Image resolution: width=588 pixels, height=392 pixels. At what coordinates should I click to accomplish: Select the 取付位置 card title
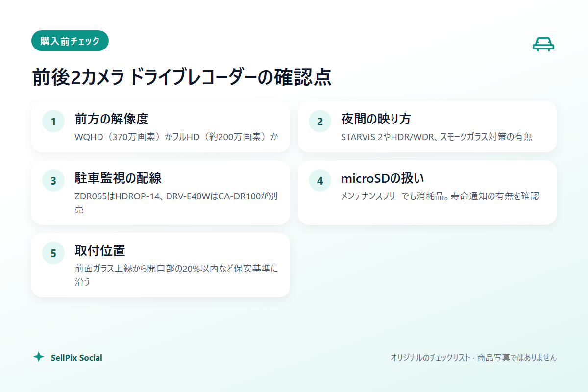click(x=100, y=250)
